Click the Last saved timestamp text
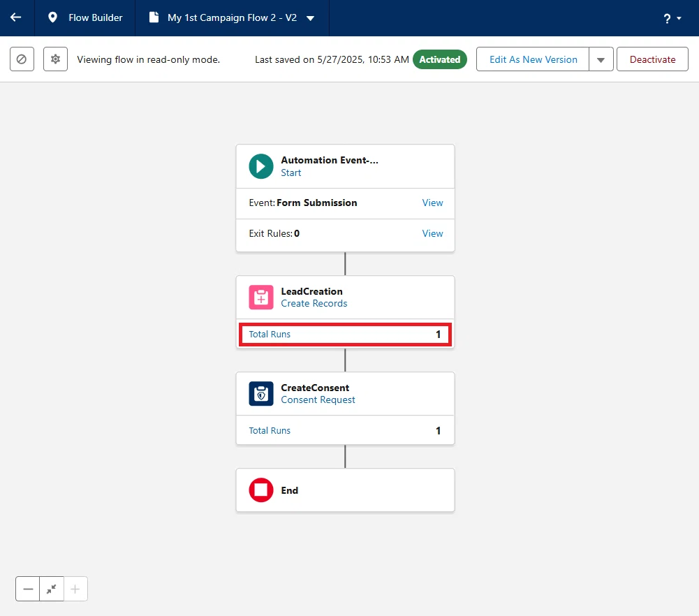 pos(332,60)
